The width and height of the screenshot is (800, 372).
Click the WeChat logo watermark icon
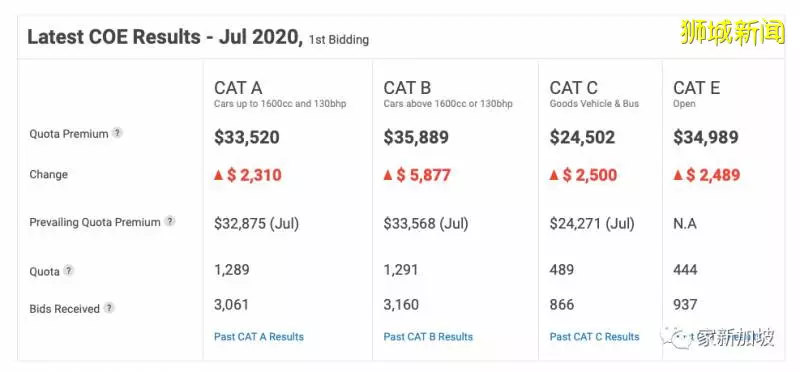point(672,337)
